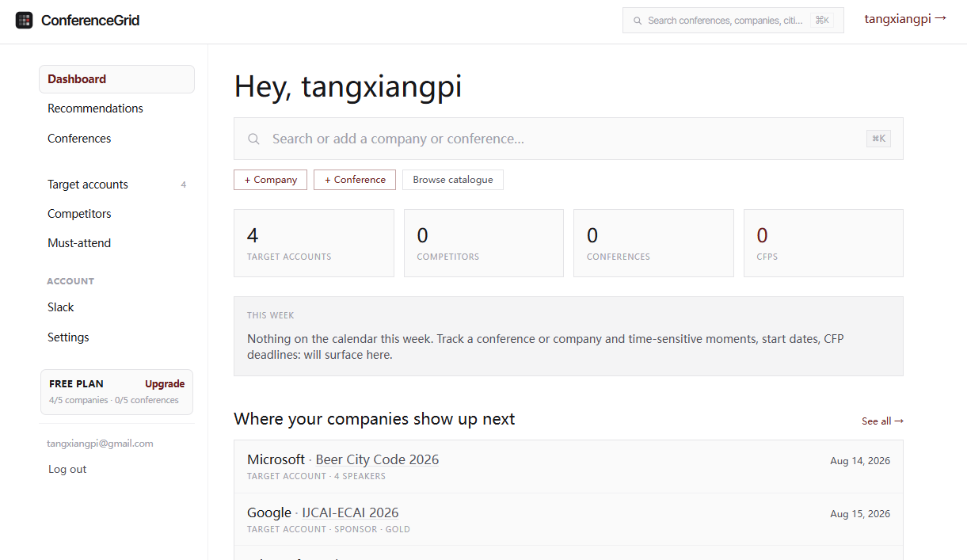Open the Target Accounts stat card
The width and height of the screenshot is (967, 560).
tap(314, 243)
